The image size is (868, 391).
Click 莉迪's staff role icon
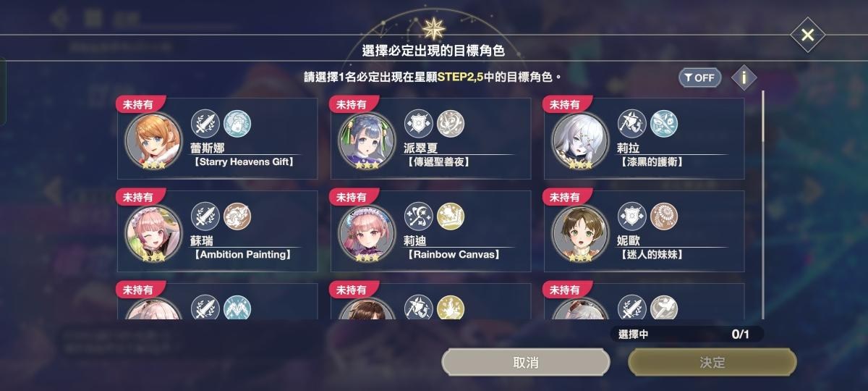(417, 216)
